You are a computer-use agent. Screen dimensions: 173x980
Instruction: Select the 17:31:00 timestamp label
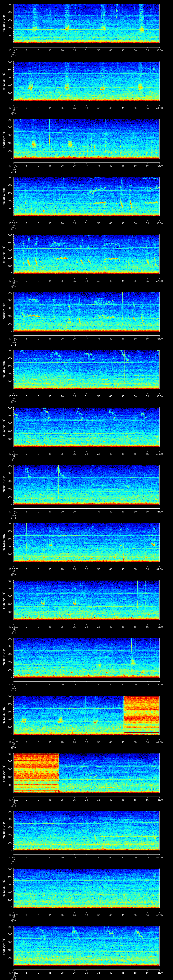(14, 165)
